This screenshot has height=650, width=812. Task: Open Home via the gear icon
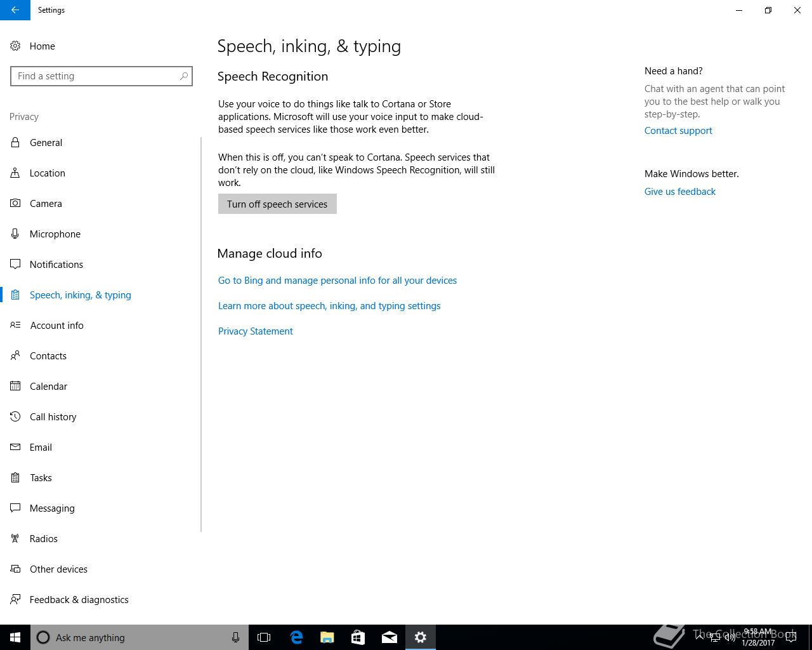click(15, 46)
